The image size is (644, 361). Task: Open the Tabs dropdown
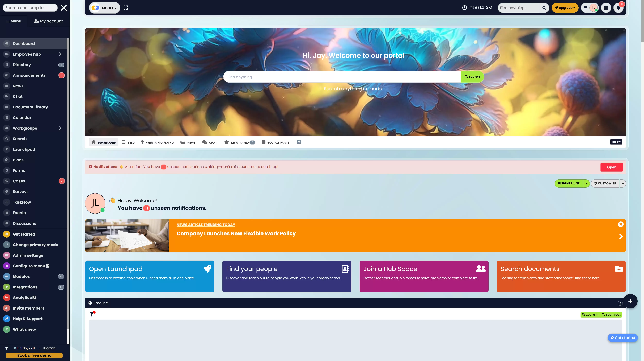[x=616, y=142]
